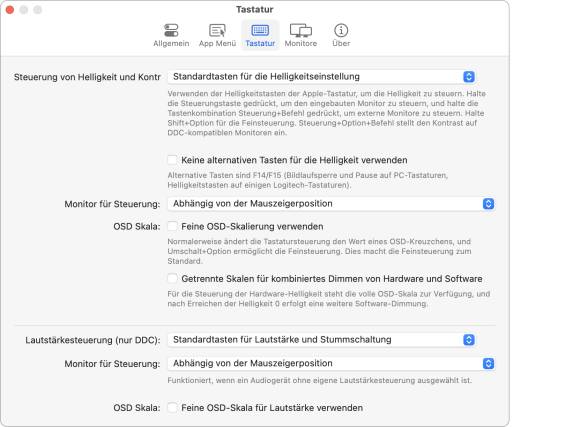Open the Allgemein settings tab icon
Image resolution: width=580 pixels, height=427 pixels.
point(171,30)
